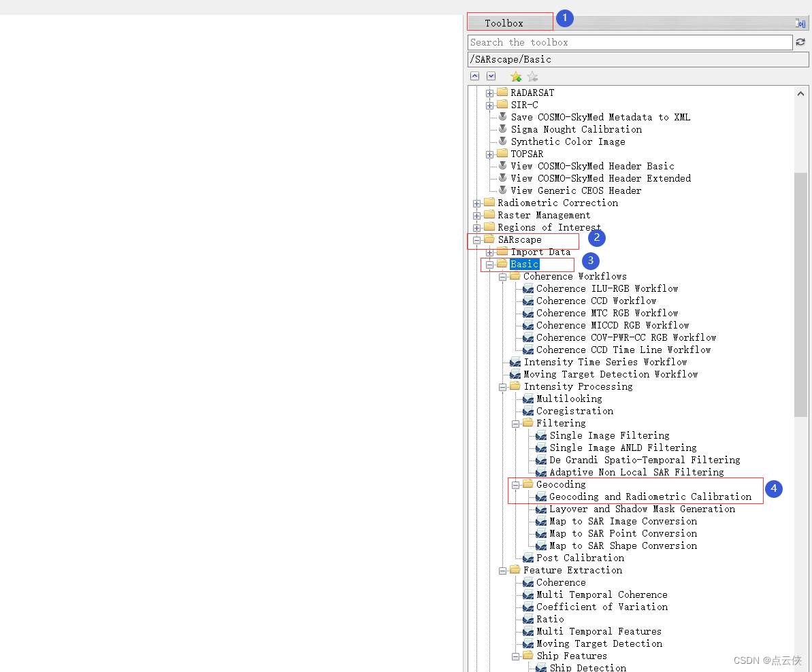The height and width of the screenshot is (672, 812).
Task: Collapse the Filtering folder
Action: click(515, 424)
